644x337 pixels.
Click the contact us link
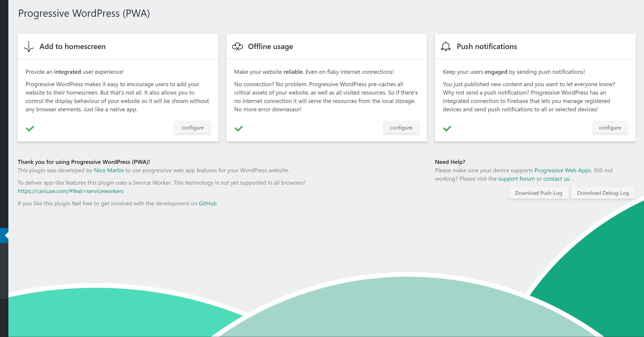tap(556, 179)
